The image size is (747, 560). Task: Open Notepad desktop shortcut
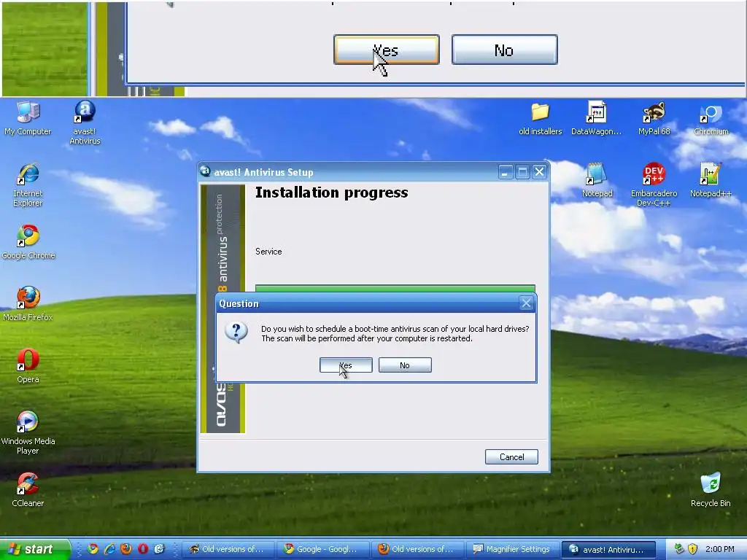(597, 180)
